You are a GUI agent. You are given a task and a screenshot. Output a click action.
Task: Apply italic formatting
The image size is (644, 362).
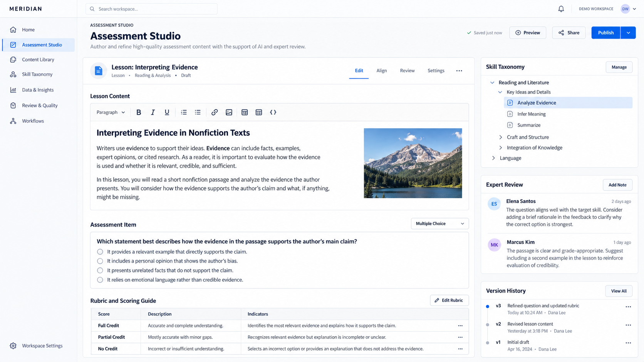pos(153,112)
